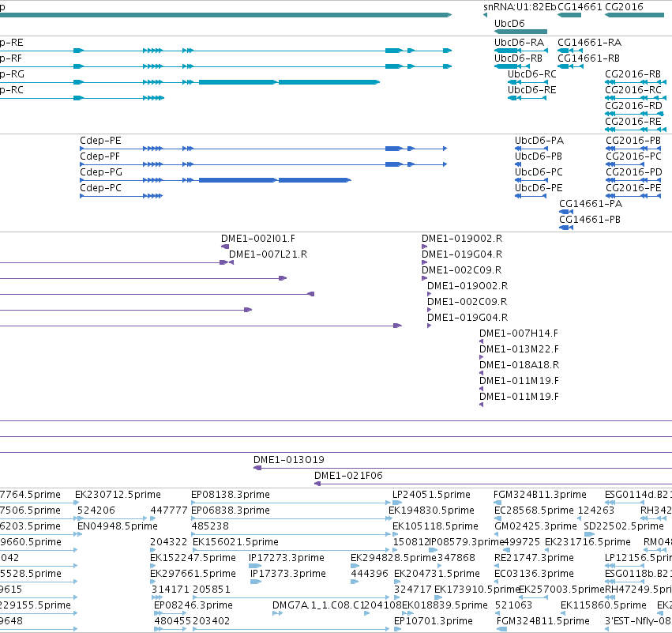Click the Cdep-PE protein label
Image resolution: width=672 pixels, height=633 pixels.
point(101,141)
